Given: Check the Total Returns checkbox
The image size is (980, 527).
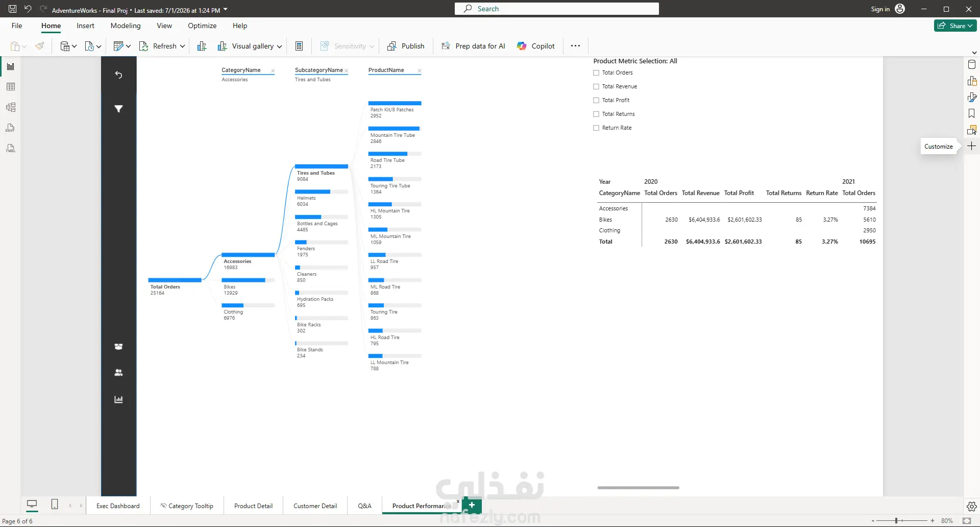Looking at the screenshot, I should coord(596,114).
